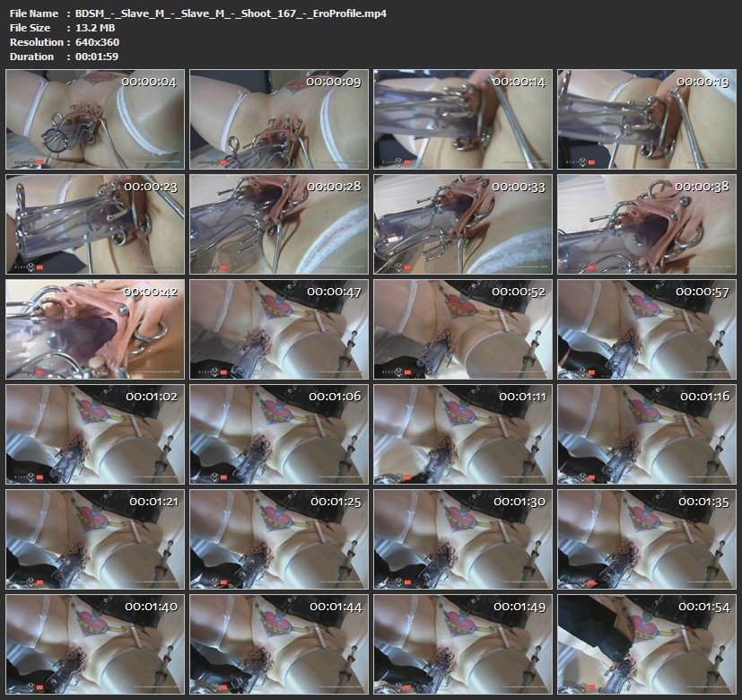
Task: Click the thumbnail timestamped 00:00:04
Action: pyautogui.click(x=95, y=120)
